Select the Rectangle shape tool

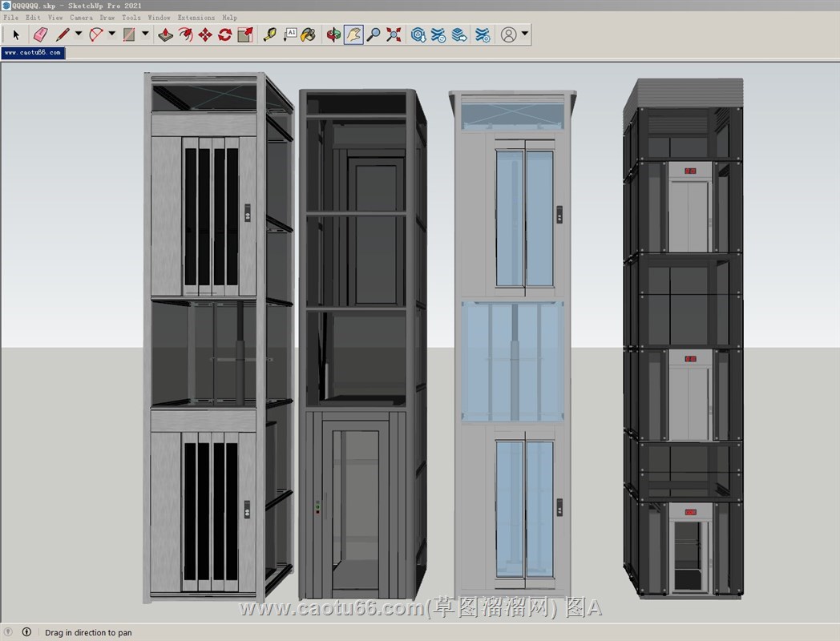tap(129, 34)
